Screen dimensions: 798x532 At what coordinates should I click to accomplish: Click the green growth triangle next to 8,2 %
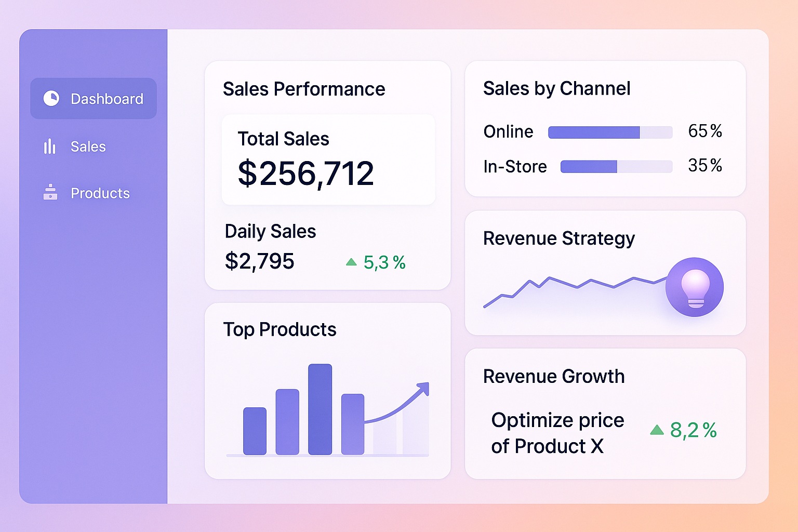click(x=657, y=430)
